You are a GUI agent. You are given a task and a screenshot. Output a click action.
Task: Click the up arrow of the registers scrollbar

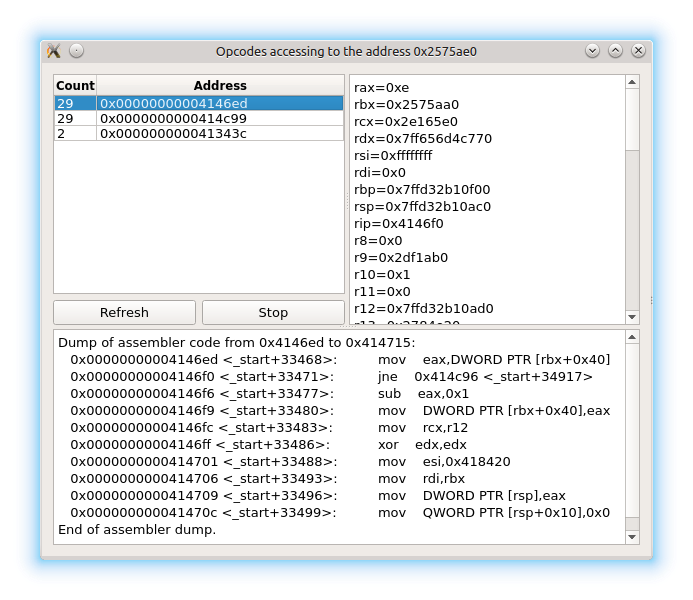click(632, 82)
